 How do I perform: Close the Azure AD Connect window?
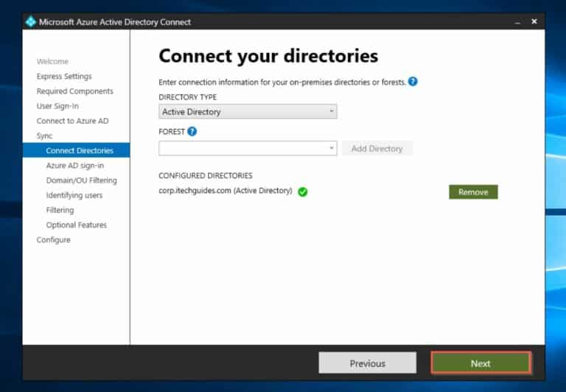click(x=534, y=21)
